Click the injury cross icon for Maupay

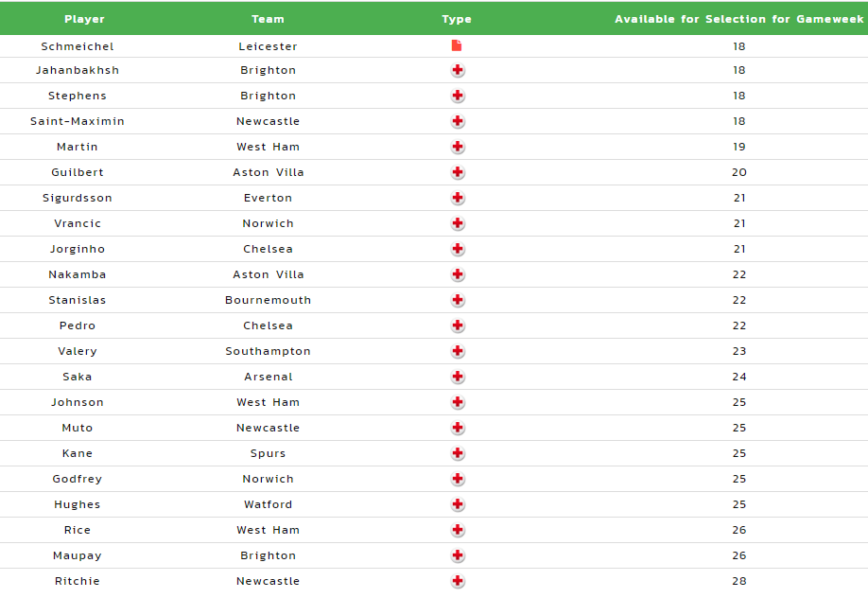tap(458, 555)
